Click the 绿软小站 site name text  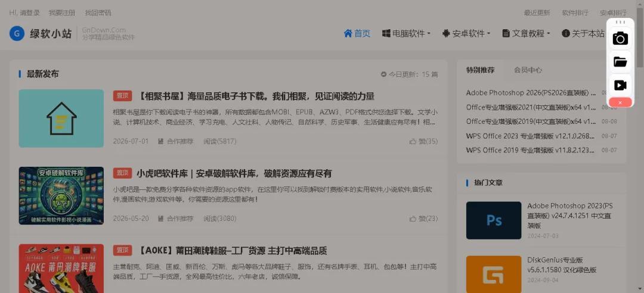point(51,34)
